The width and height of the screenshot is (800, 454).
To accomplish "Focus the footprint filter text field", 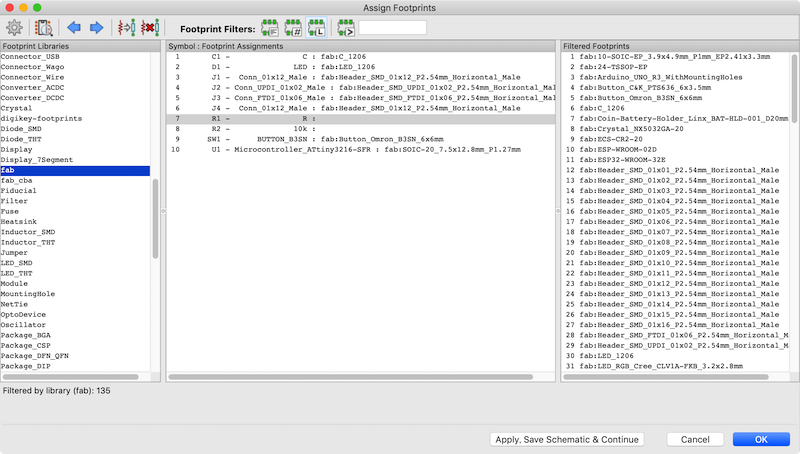I will [392, 28].
